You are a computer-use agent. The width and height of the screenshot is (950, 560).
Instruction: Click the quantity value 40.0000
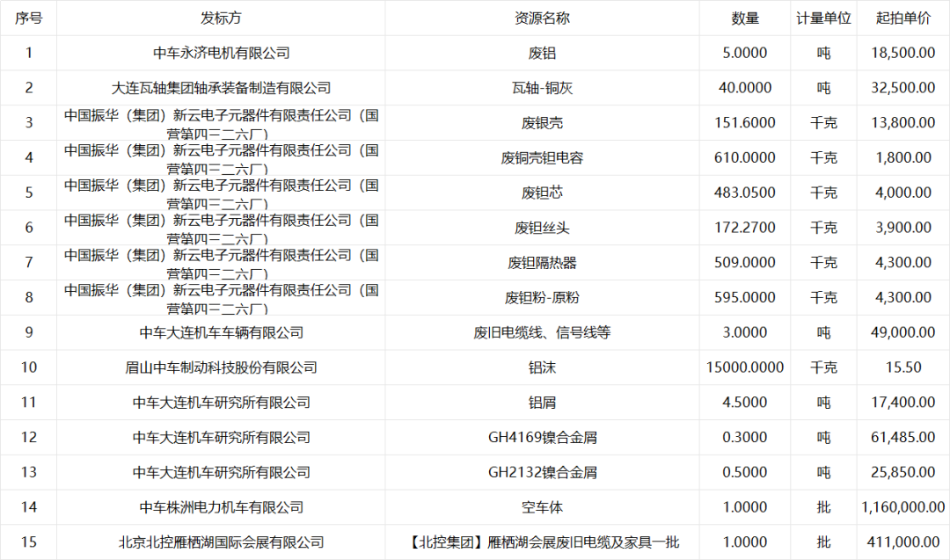pos(745,89)
